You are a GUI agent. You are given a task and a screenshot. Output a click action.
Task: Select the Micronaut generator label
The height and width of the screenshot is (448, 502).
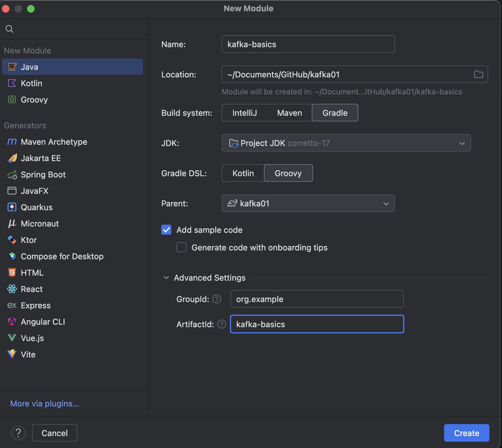point(40,223)
